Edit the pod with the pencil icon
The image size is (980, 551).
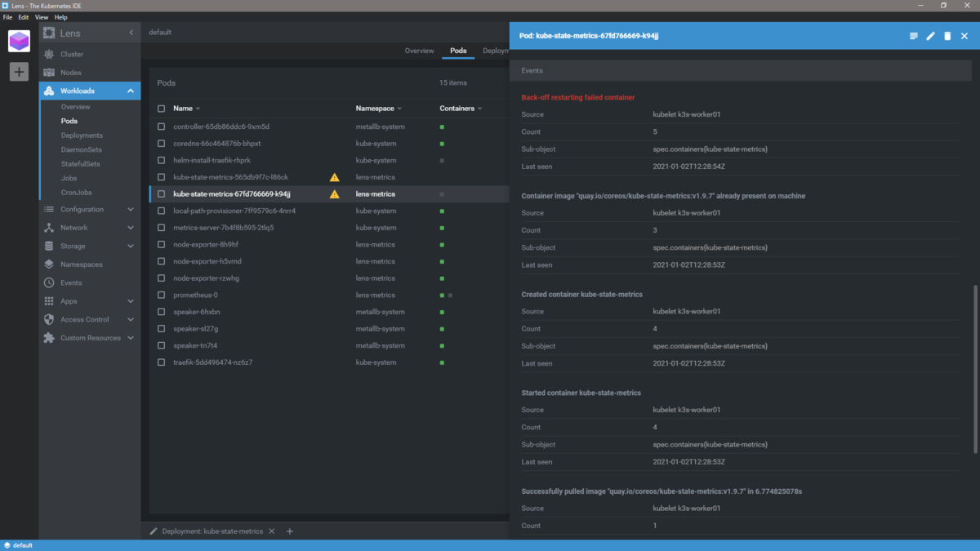click(x=930, y=36)
